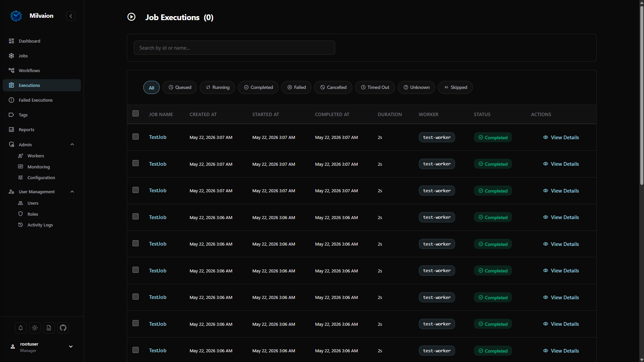This screenshot has height=362, width=644.
Task: Collapse the User Management section chevron
Action: (72, 192)
